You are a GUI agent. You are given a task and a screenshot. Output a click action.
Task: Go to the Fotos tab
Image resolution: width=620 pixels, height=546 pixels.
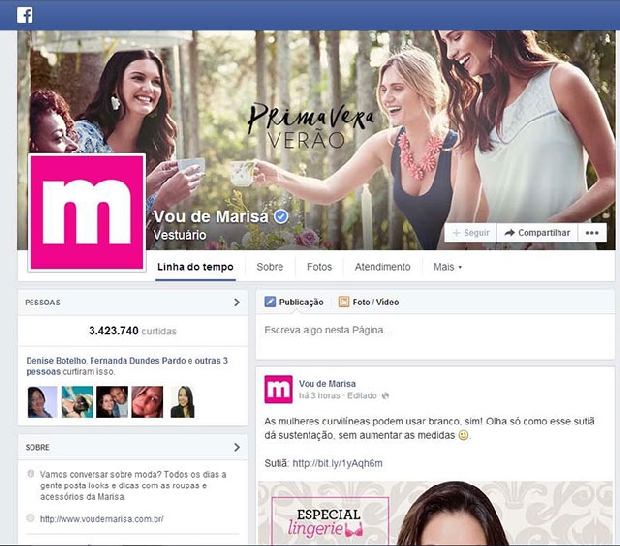[319, 267]
